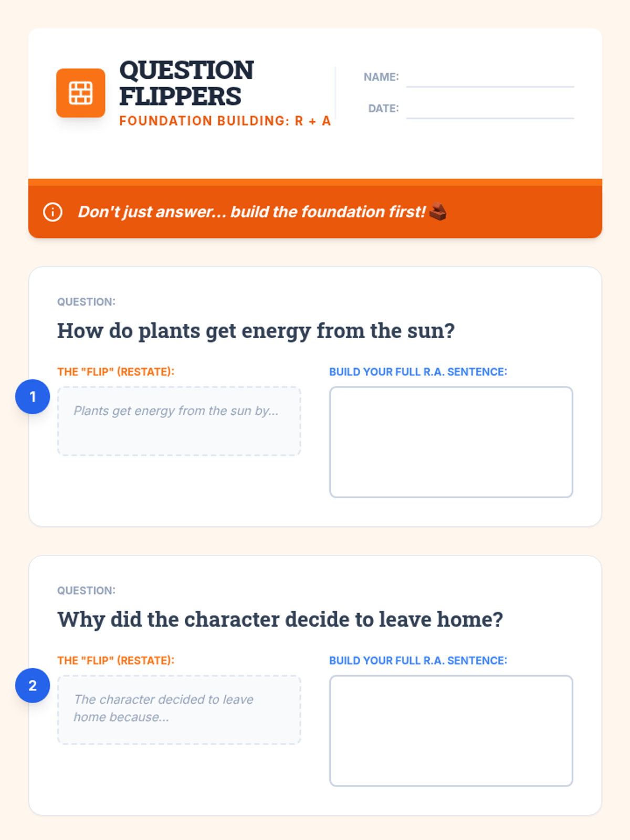Click the 'Don't just answer...' banner text
Screen dimensions: 630x840
coord(251,212)
